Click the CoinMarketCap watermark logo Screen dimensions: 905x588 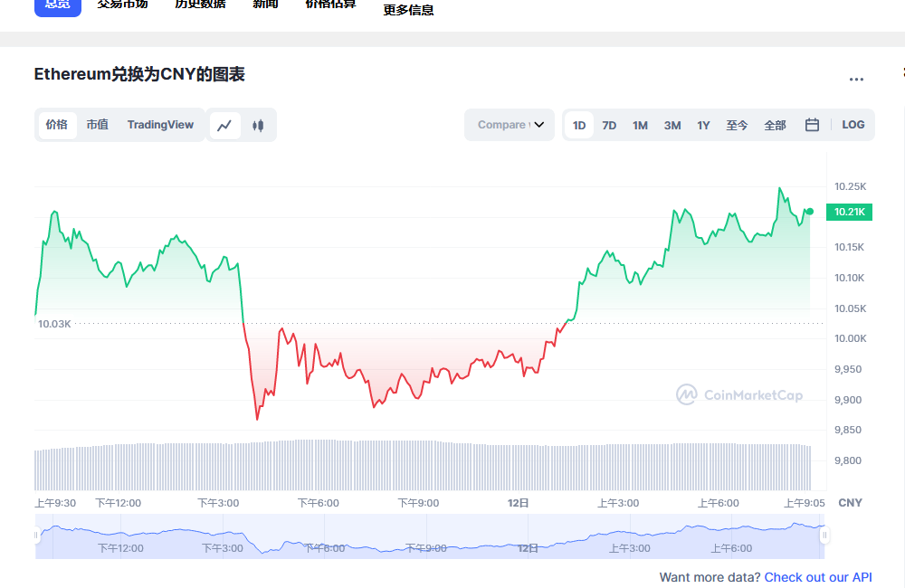click(739, 394)
